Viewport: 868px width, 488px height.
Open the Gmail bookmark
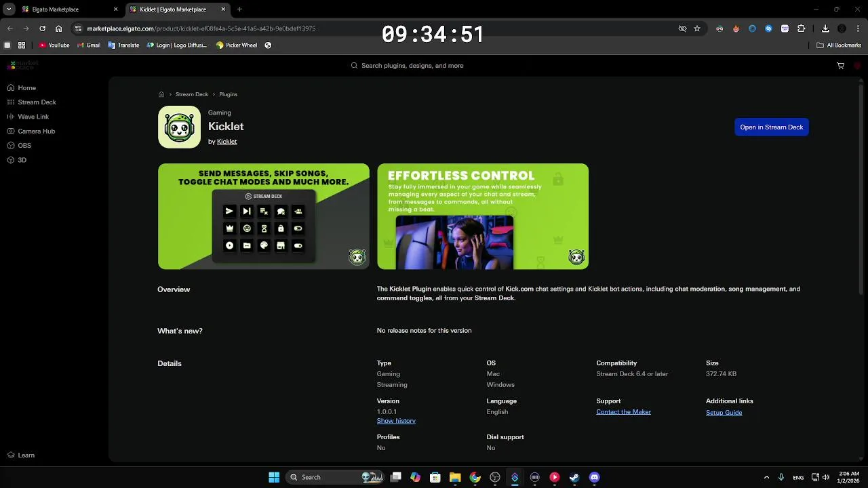point(88,45)
